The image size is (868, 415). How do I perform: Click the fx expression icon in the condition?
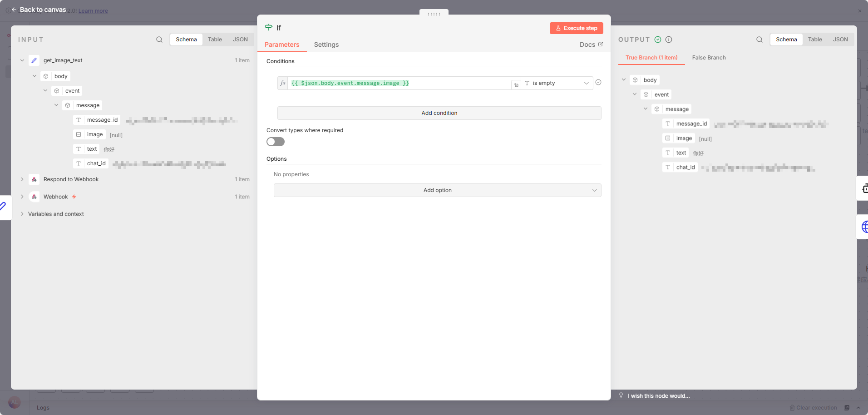(283, 83)
